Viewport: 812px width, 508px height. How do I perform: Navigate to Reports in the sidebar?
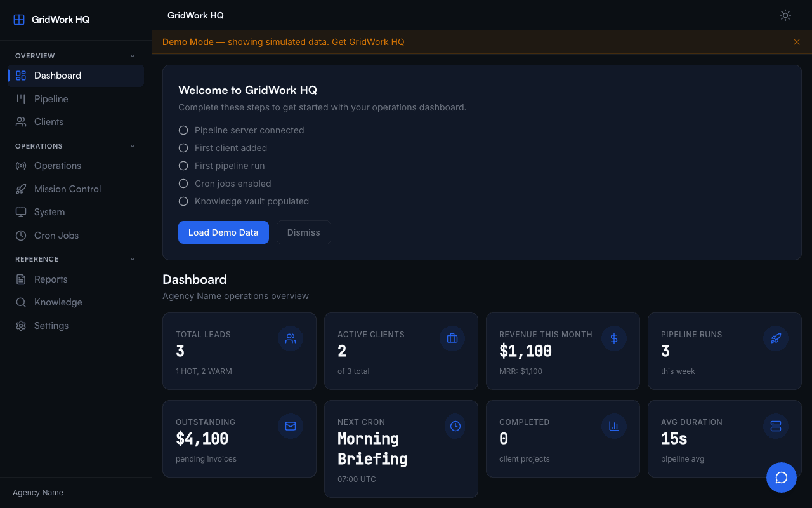(x=51, y=279)
